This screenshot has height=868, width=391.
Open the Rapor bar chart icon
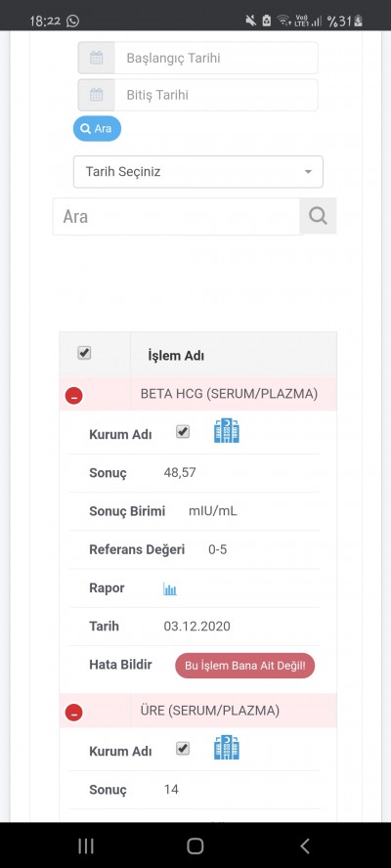point(169,589)
